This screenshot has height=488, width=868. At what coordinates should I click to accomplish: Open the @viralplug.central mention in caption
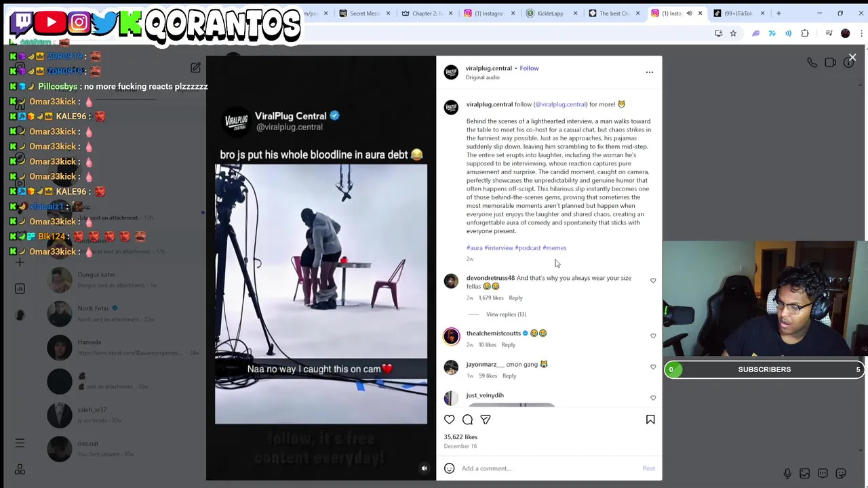(x=560, y=104)
